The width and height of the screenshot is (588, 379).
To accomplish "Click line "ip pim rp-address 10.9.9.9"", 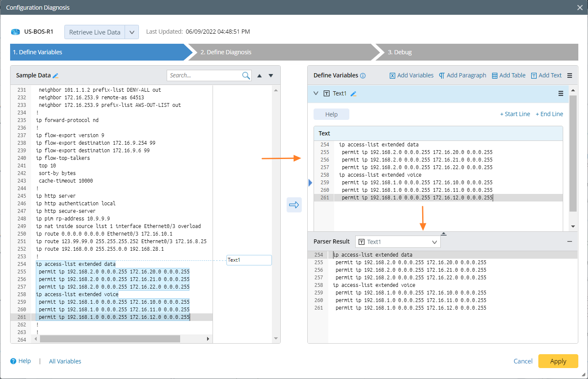I will (73, 219).
